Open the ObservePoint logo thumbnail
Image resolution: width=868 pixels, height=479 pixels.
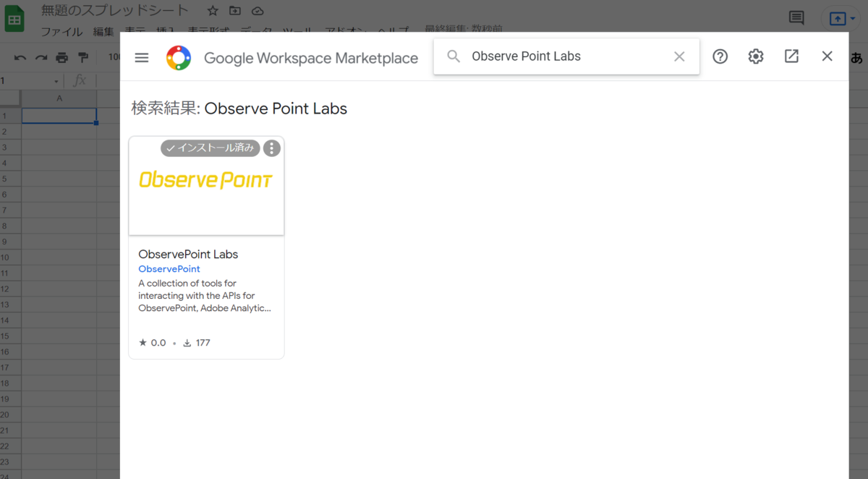pos(206,179)
